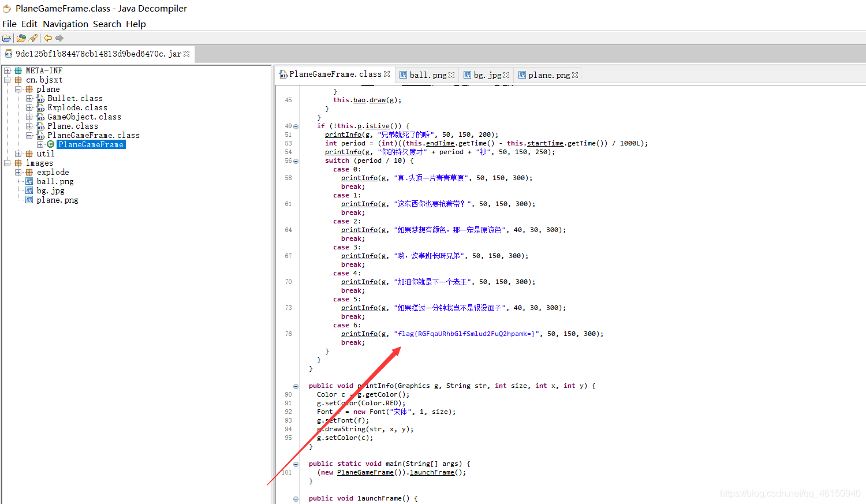Follow the launchFrame link in main
This screenshot has height=504, width=866.
(432, 472)
